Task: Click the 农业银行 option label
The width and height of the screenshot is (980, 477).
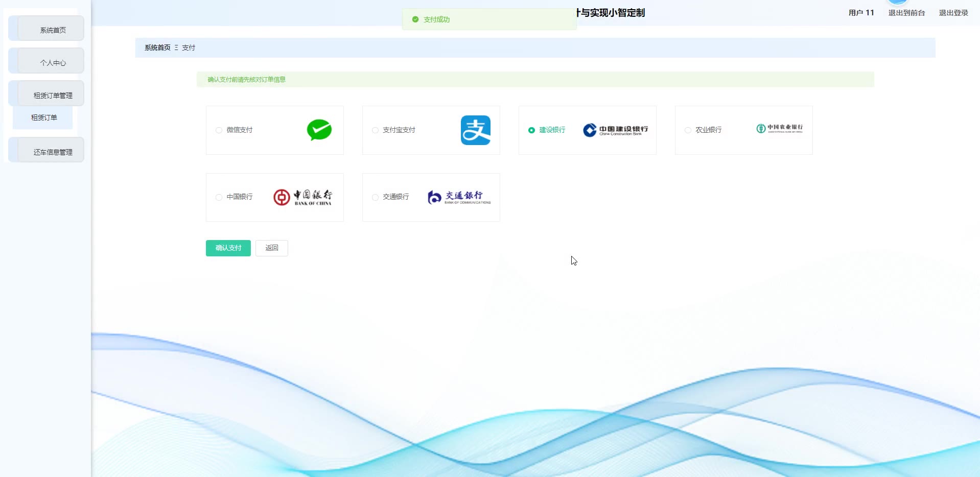Action: [x=709, y=130]
